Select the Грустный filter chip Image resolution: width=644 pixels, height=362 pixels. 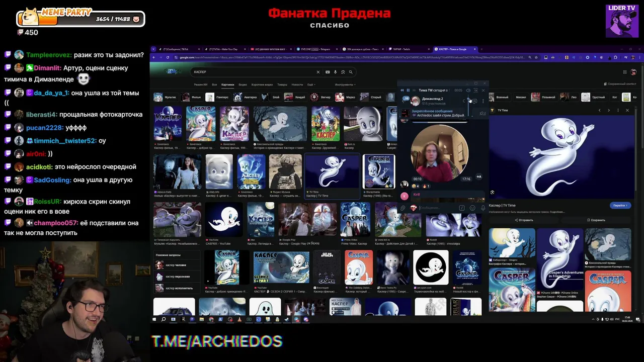pos(594,97)
